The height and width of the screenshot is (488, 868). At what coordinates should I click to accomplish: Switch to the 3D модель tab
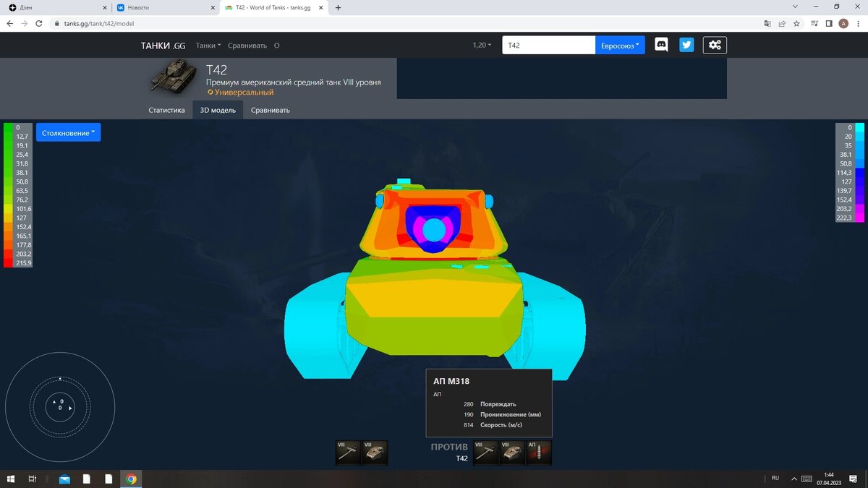[x=218, y=110]
